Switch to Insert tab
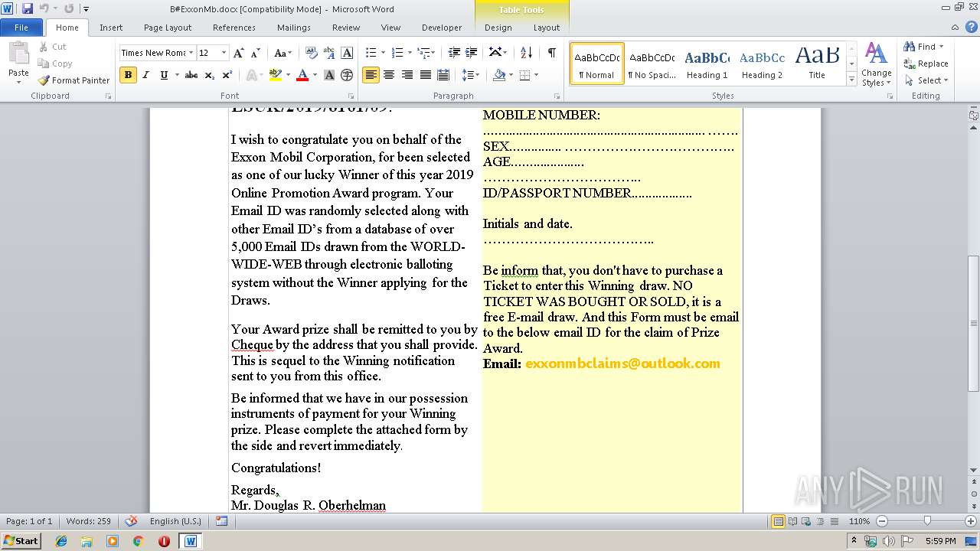980x551 pixels. 111,28
